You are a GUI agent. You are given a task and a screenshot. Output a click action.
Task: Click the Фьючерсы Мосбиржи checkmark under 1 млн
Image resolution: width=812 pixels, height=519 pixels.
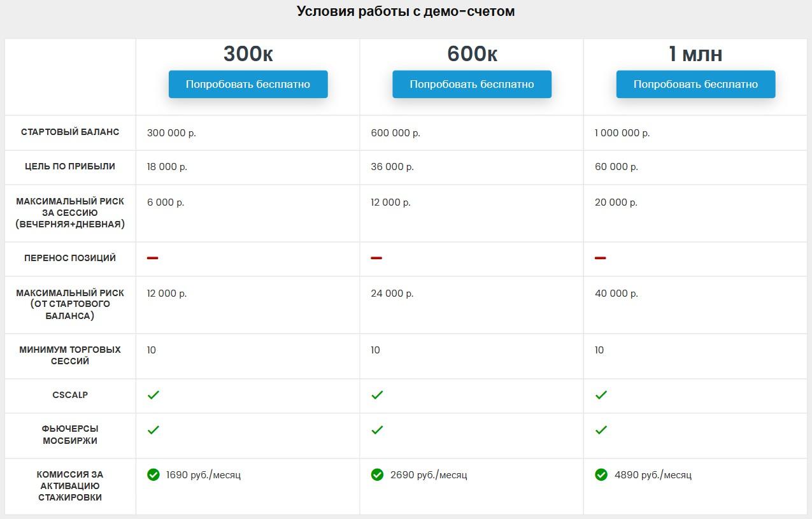coord(601,430)
